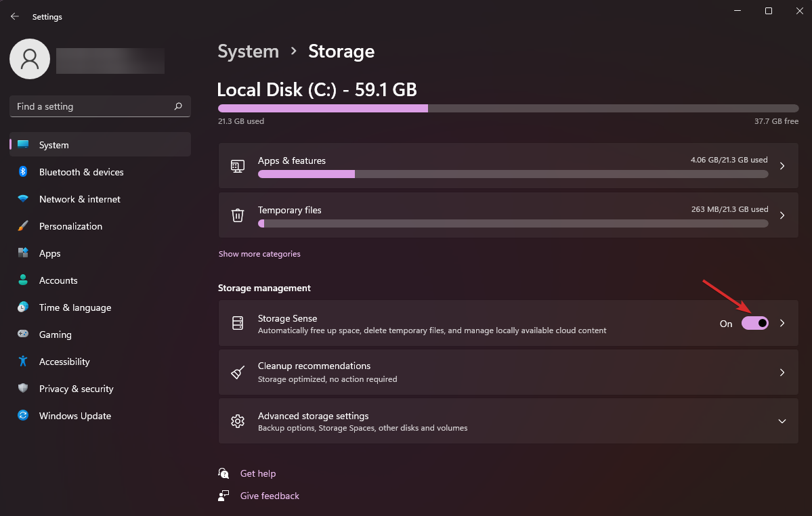Open the Accounts section
The image size is (812, 516).
(x=100, y=280)
